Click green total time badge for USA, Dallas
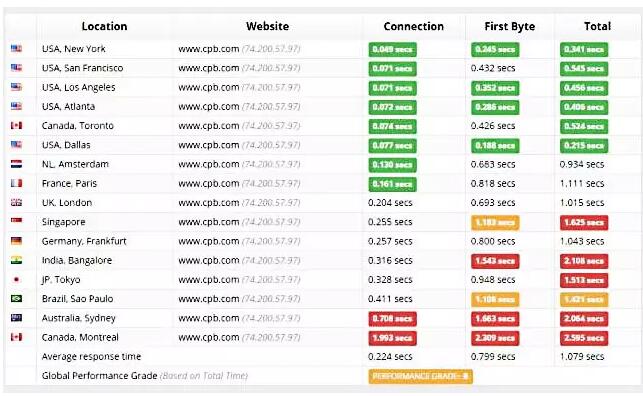This screenshot has height=396, width=643. pos(584,146)
